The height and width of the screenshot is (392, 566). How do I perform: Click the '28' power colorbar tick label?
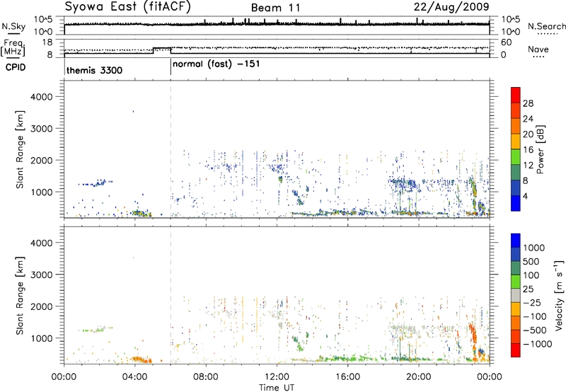click(x=528, y=103)
